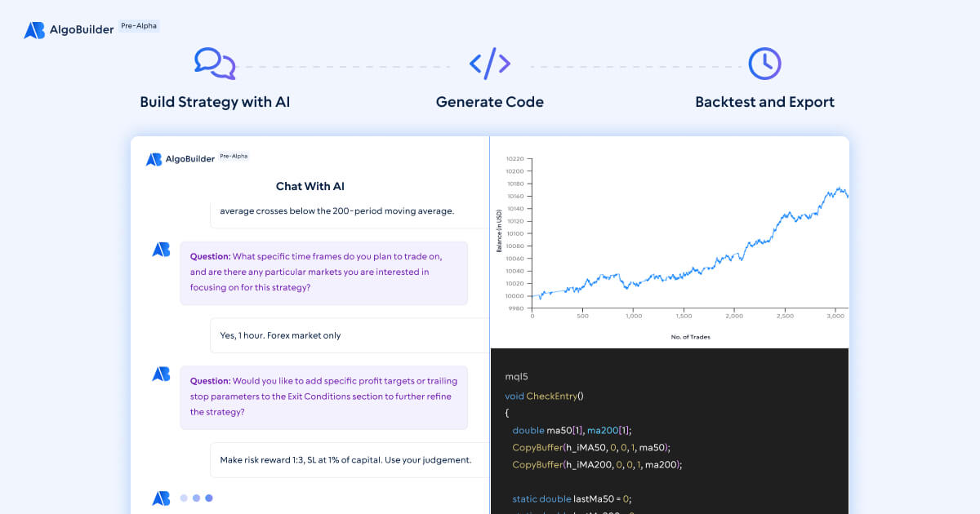Image resolution: width=980 pixels, height=514 pixels.
Task: Click the typing indicator dots at the bottom
Action: [195, 497]
